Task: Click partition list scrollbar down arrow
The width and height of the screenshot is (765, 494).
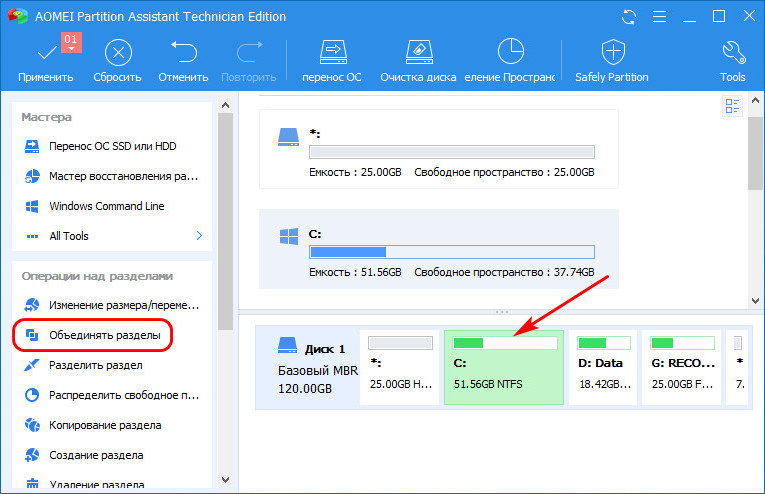Action: [755, 301]
